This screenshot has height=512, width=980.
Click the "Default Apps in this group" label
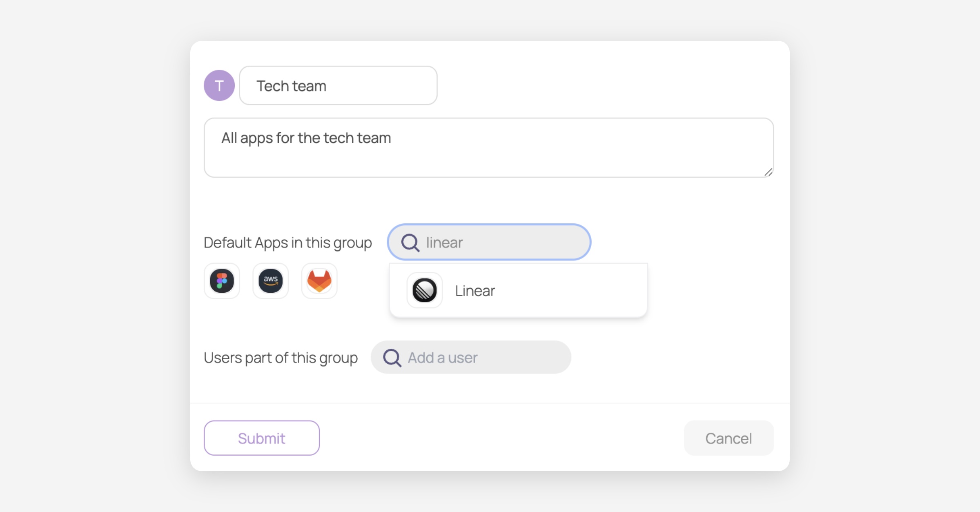pos(287,243)
